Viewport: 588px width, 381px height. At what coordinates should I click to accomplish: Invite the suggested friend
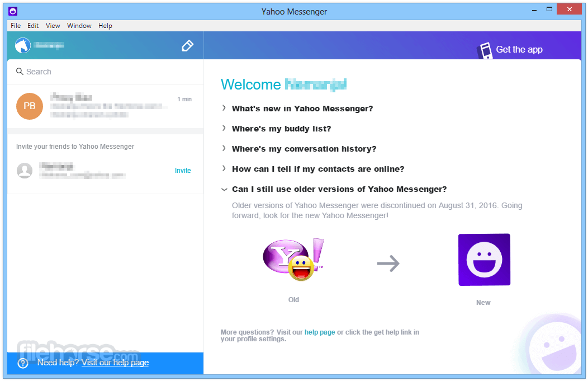(x=183, y=171)
